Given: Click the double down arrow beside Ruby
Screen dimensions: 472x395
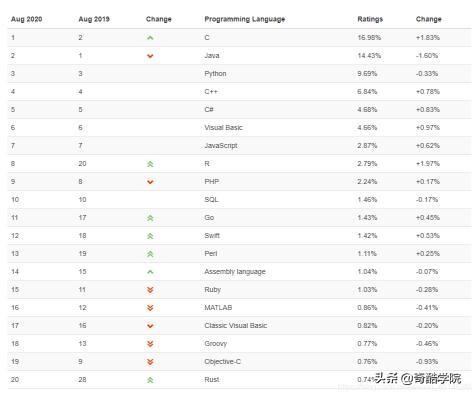Looking at the screenshot, I should 150,290.
